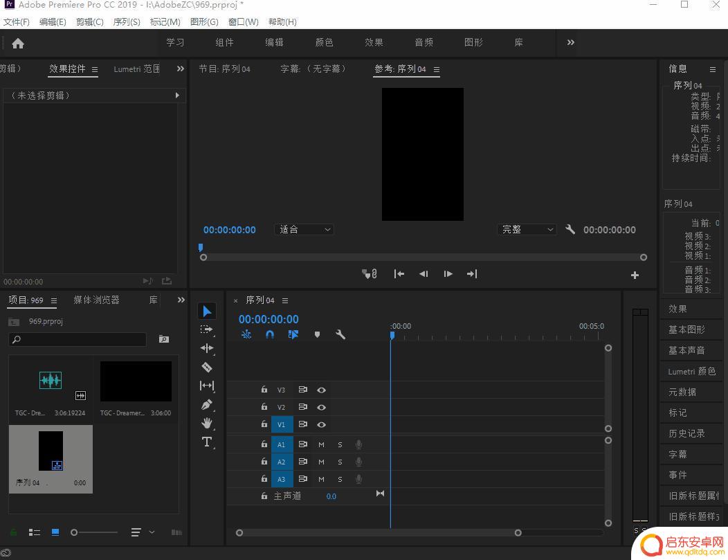
Task: Close the 序列 04 timeline tab
Action: coord(236,301)
